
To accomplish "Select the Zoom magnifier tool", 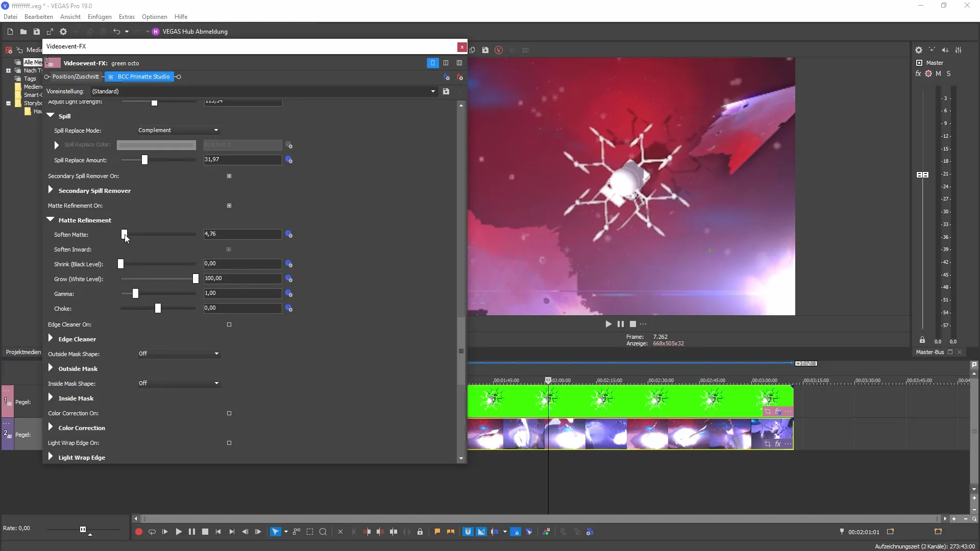I will coord(323,532).
